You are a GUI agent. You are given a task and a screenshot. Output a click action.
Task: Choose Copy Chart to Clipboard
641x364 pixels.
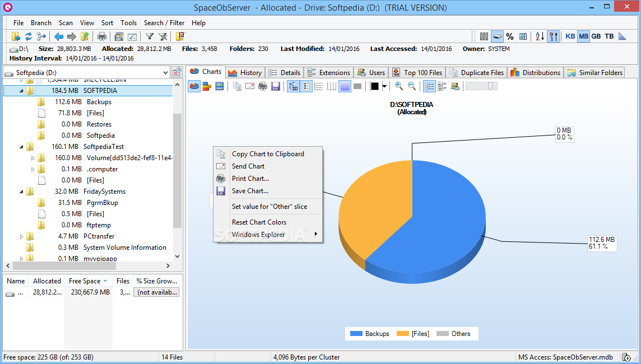coord(268,154)
